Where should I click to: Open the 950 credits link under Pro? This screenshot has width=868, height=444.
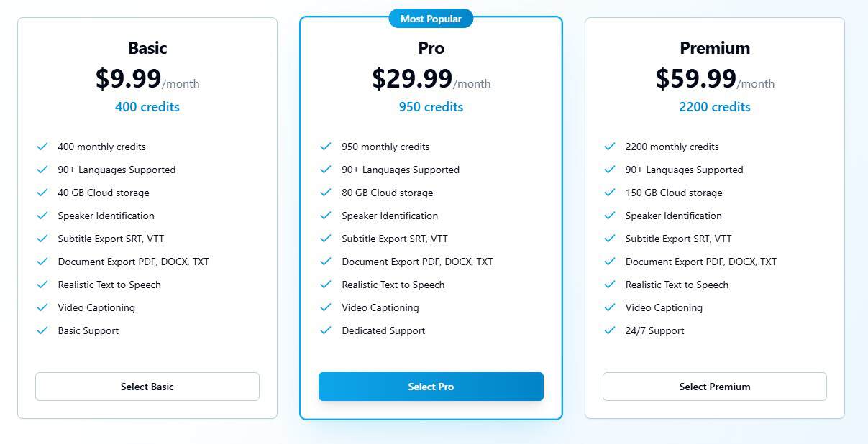pyautogui.click(x=431, y=106)
